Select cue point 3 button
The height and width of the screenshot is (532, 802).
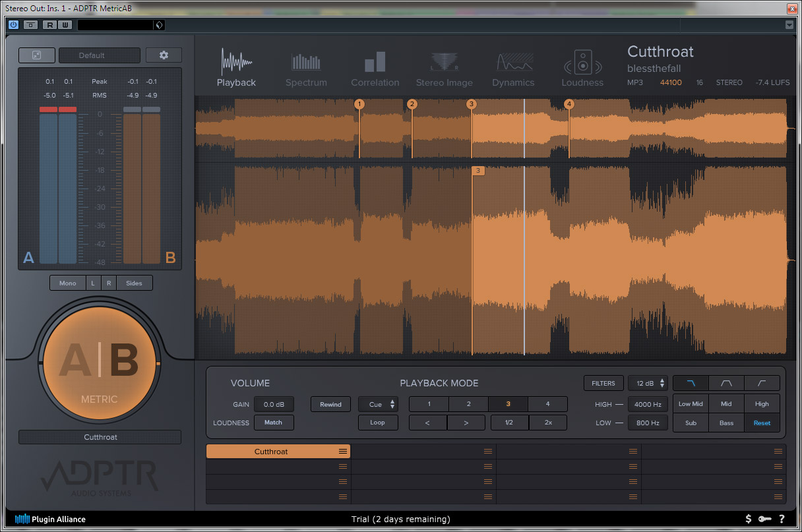(508, 404)
